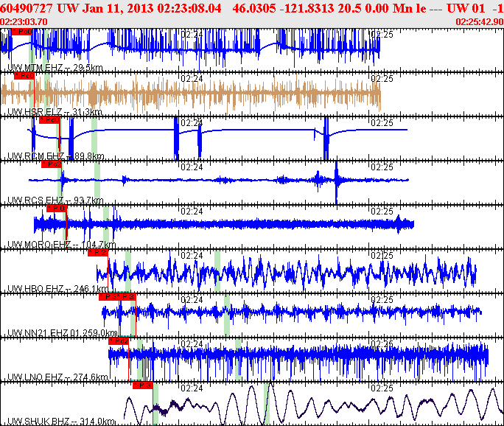The image size is (504, 426).
Task: Click the end time 02:25:42.90
Action: [480, 21]
